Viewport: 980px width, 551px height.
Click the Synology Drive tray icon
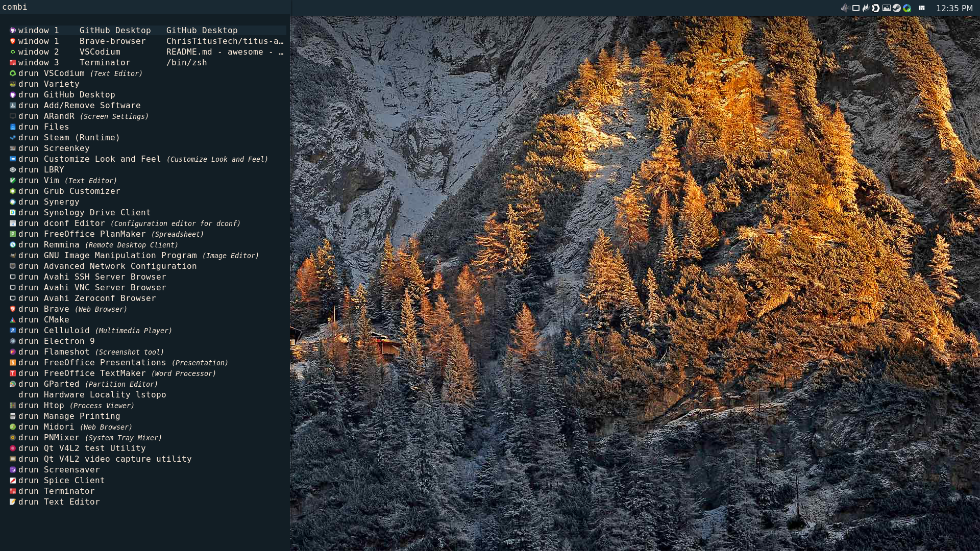tap(907, 8)
